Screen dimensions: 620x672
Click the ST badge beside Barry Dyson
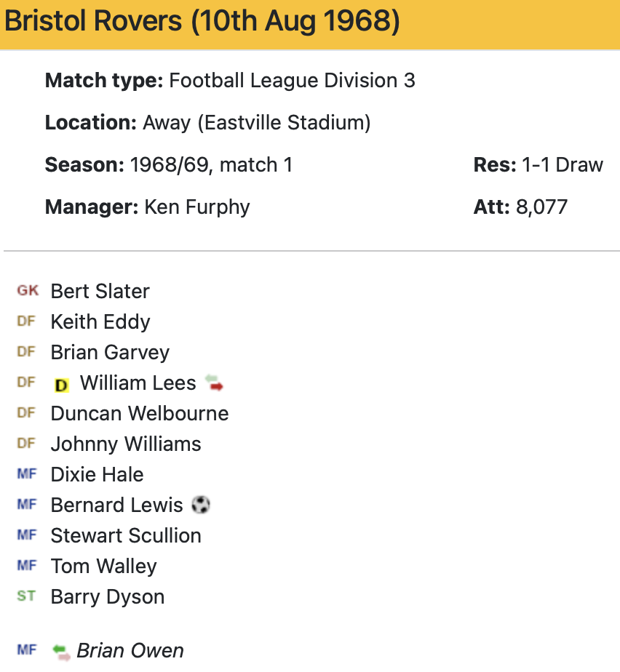pos(26,596)
